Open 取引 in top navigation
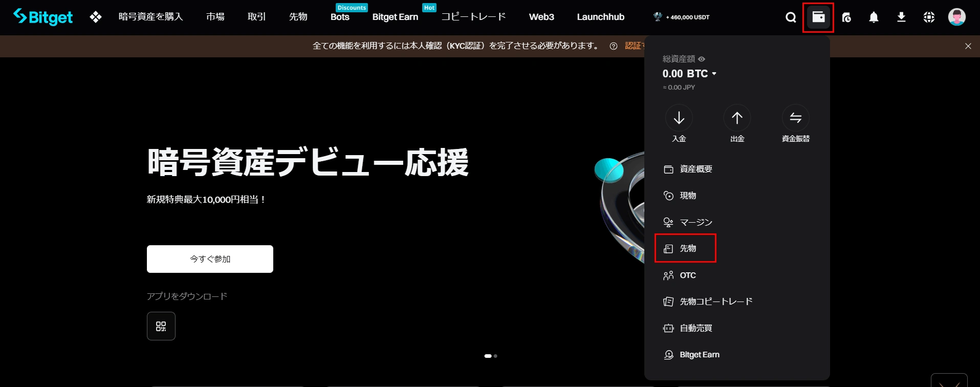Viewport: 980px width, 387px height. coord(257,17)
